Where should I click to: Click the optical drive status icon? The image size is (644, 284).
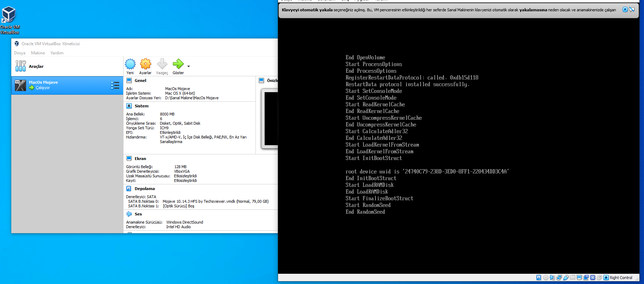pos(546,278)
